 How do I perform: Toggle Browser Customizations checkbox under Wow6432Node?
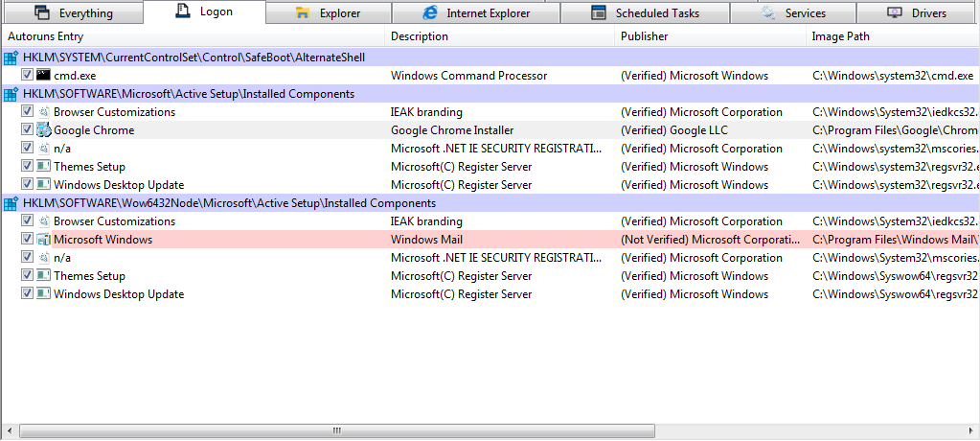27,220
